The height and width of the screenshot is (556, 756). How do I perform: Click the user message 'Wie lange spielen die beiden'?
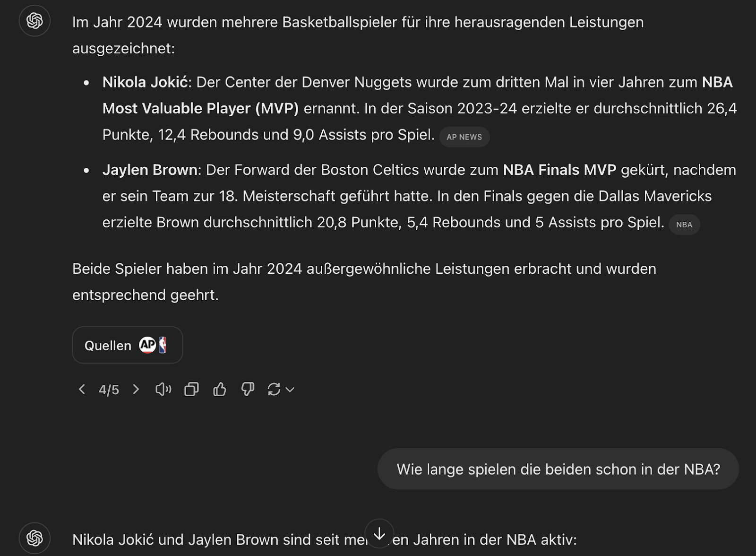click(558, 469)
